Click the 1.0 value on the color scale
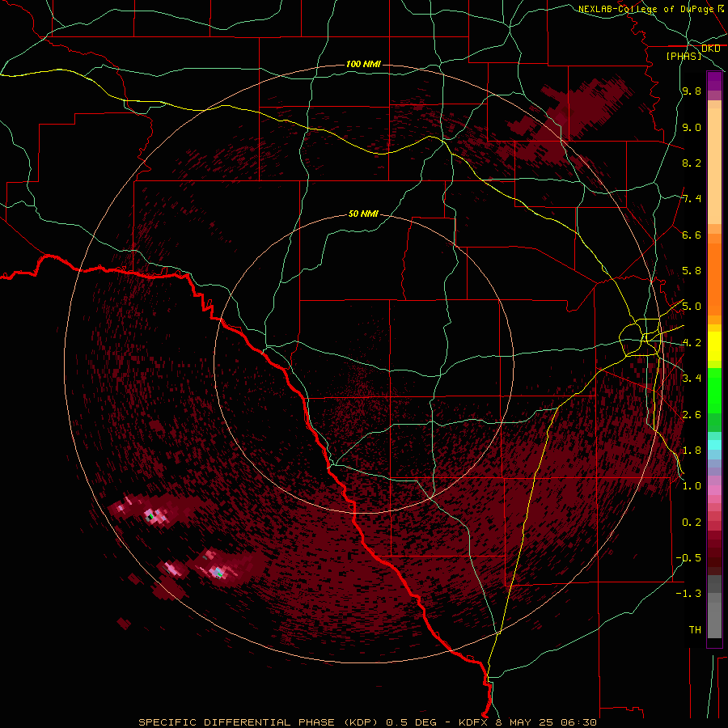 click(x=692, y=486)
